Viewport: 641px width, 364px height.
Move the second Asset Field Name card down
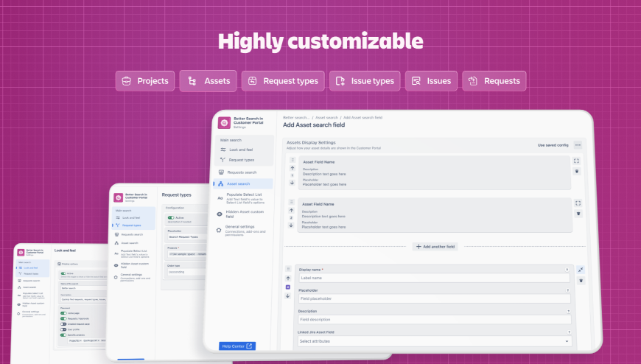pos(291,225)
